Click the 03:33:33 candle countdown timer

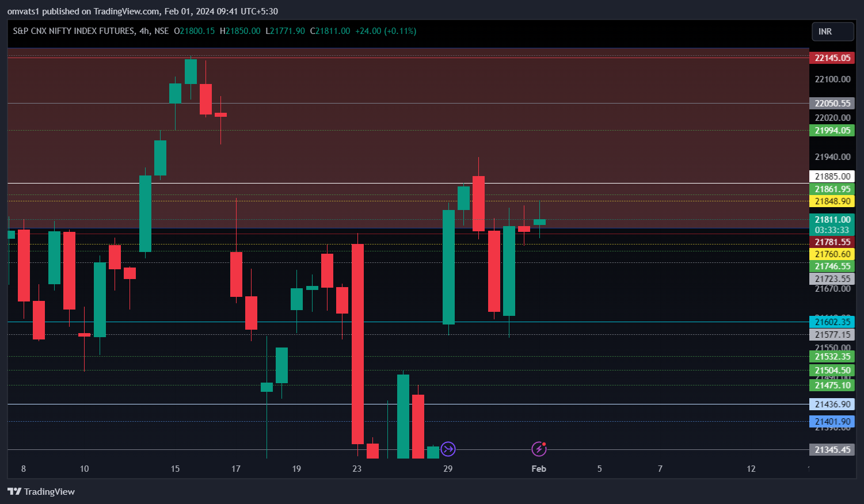(x=832, y=230)
